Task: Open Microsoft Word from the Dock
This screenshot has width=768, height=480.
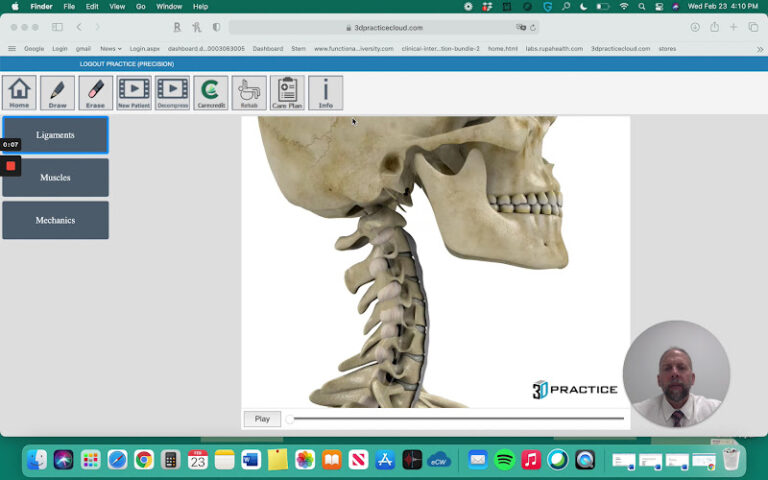Action: point(251,460)
